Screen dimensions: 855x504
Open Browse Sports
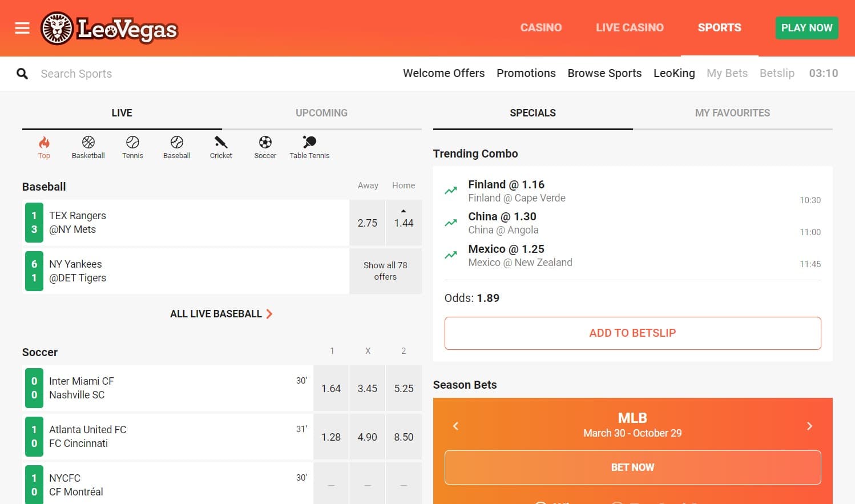pos(604,73)
